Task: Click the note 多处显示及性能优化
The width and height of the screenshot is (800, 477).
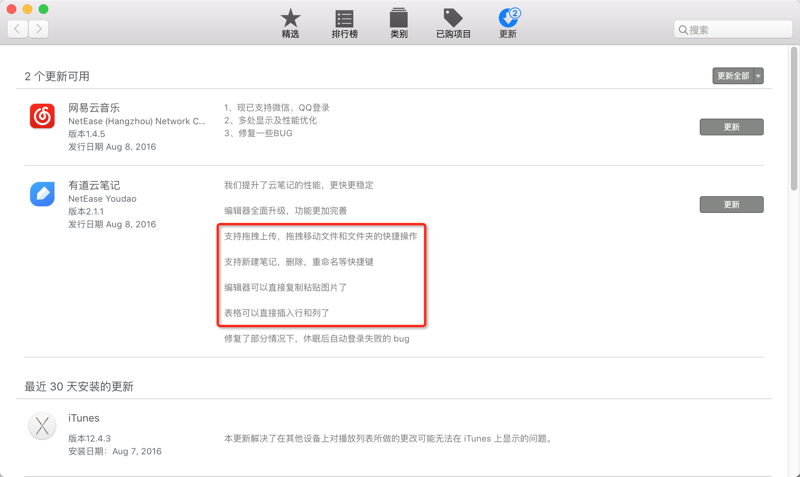Action: (x=270, y=120)
